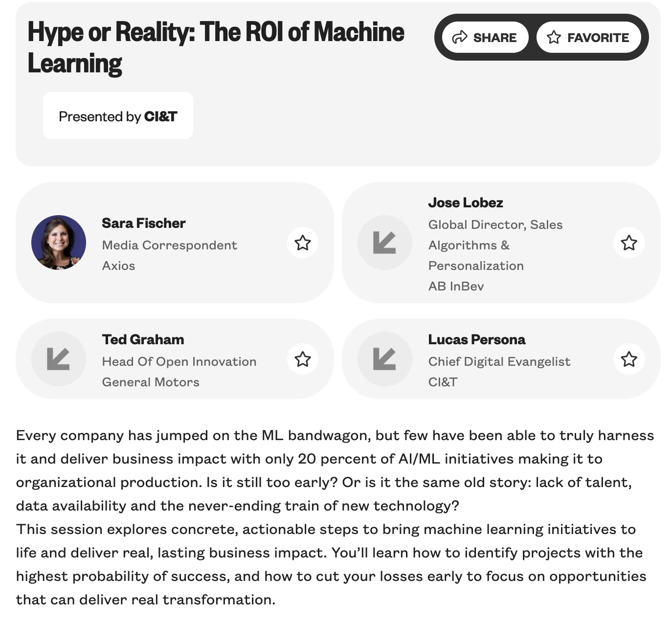Click the FAVORITE button for this session
Image resolution: width=672 pixels, height=622 pixels.
coord(588,37)
